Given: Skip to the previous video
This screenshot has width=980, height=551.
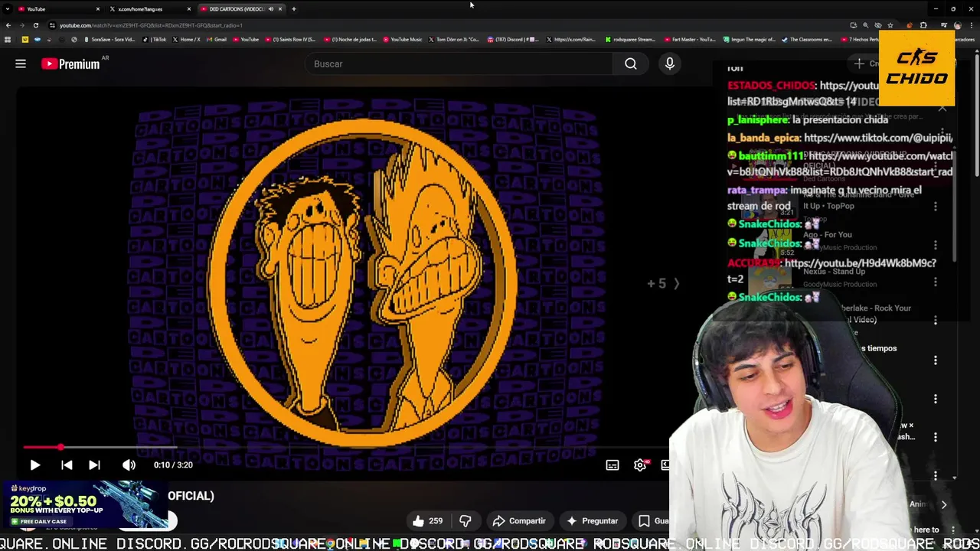Looking at the screenshot, I should [67, 465].
